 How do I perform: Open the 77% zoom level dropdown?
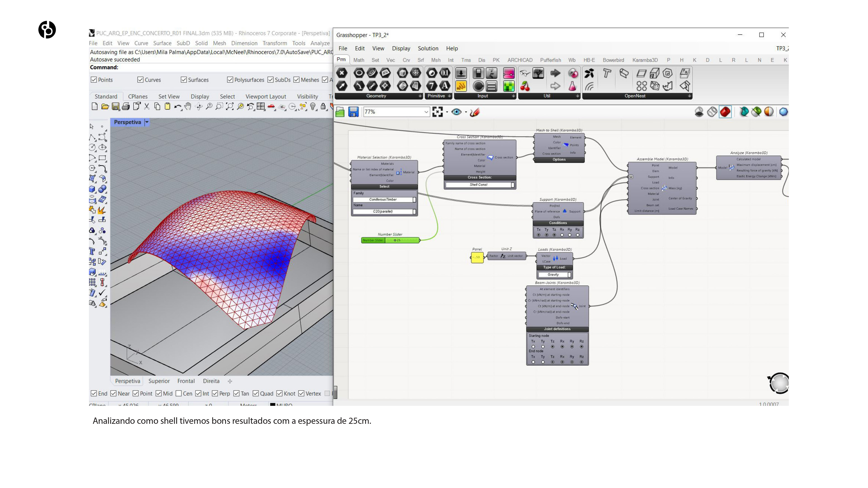click(426, 112)
